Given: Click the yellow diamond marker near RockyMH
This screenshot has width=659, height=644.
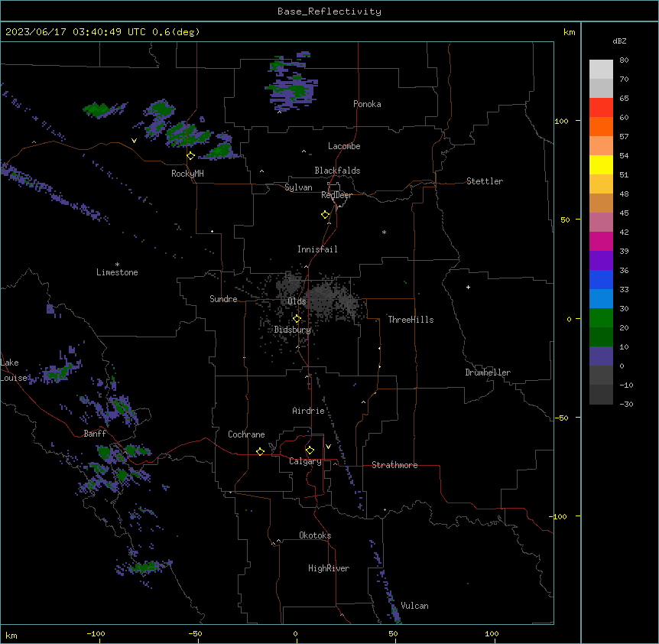Looking at the screenshot, I should [x=190, y=156].
